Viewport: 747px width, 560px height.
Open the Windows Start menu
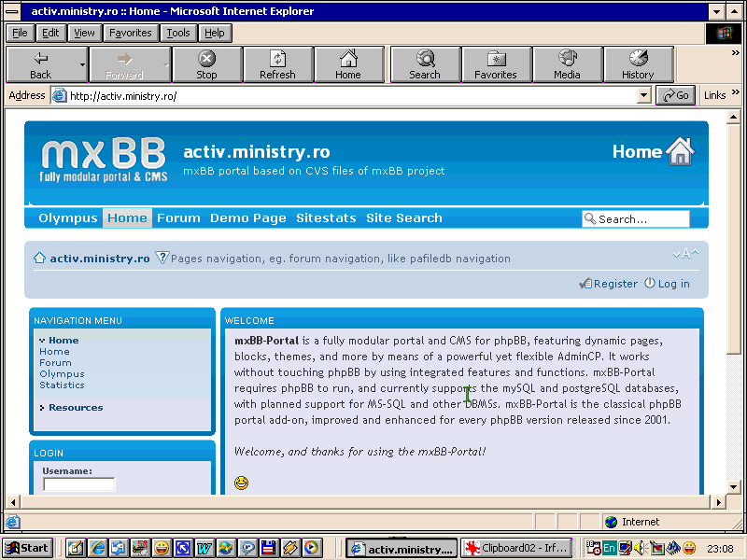click(x=27, y=548)
